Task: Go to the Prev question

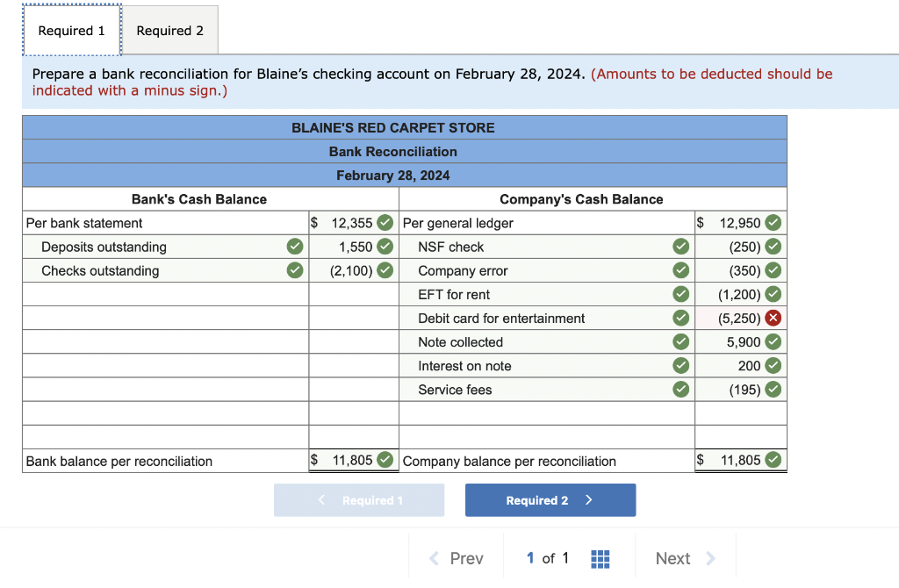Action: [x=457, y=558]
